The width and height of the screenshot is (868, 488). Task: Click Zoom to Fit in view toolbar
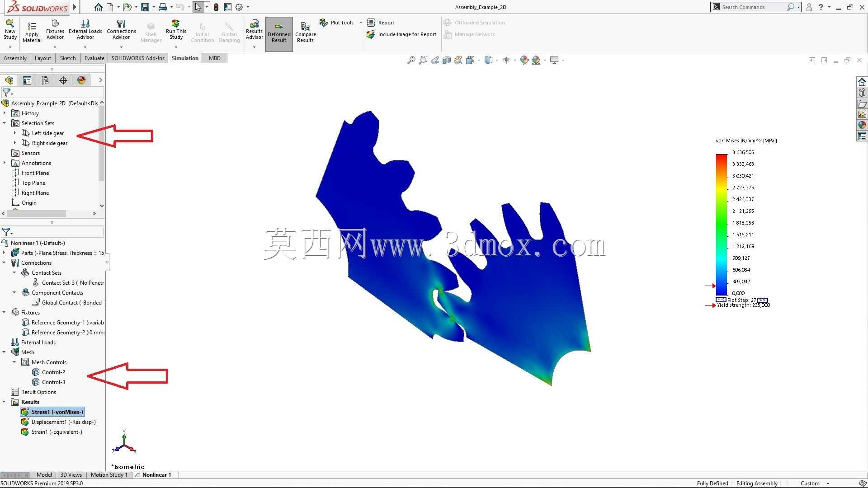pyautogui.click(x=411, y=60)
